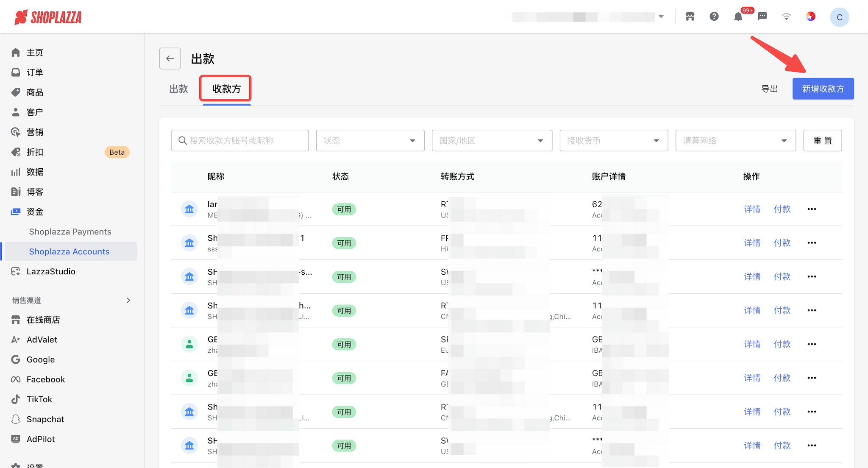868x468 pixels.
Task: Open 详情 for the fifth payee row
Action: pos(752,344)
